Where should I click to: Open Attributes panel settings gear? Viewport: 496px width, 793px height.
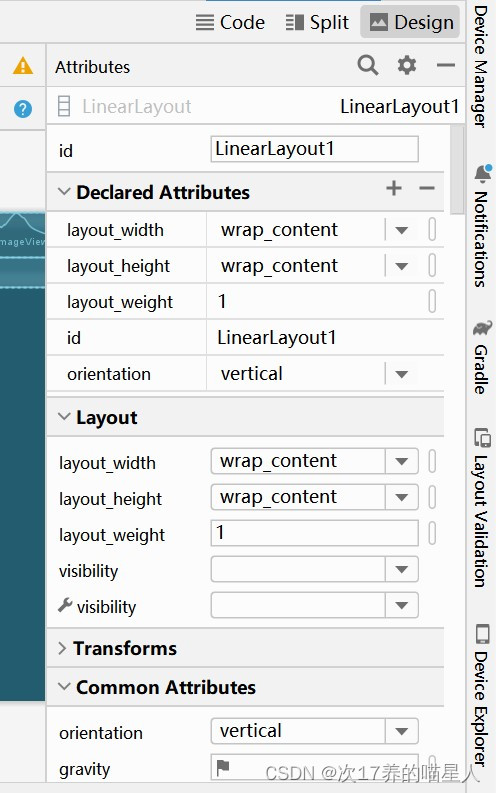pos(407,65)
